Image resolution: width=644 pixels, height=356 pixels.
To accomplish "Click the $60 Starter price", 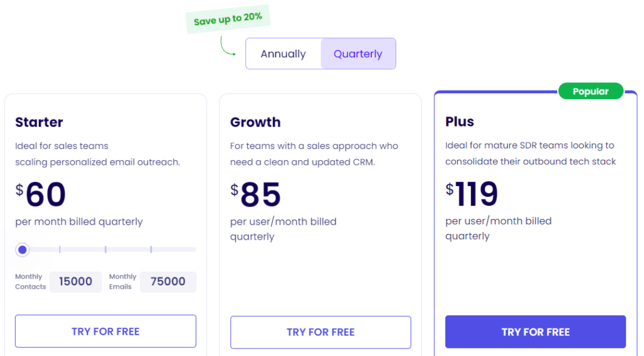I will (42, 194).
